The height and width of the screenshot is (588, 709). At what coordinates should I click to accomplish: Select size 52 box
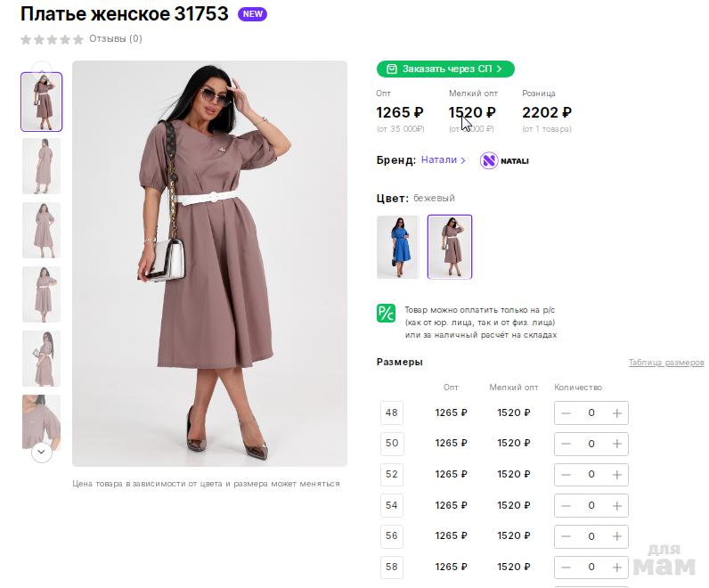392,474
